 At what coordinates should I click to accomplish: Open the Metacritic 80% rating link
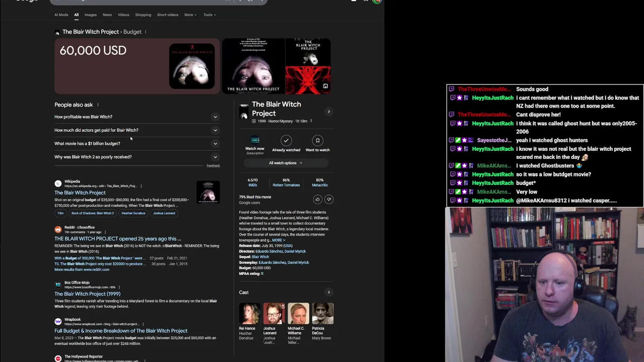(x=319, y=183)
